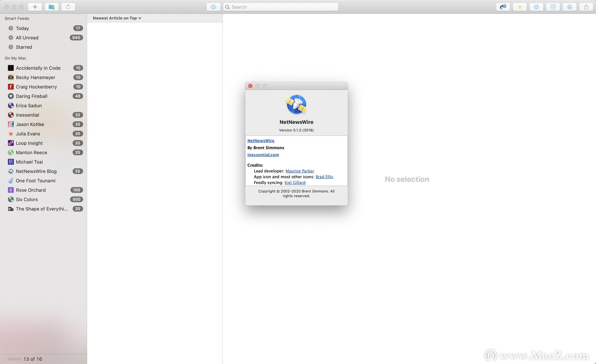
Task: Click Mark All as Read beside search
Action: point(213,7)
